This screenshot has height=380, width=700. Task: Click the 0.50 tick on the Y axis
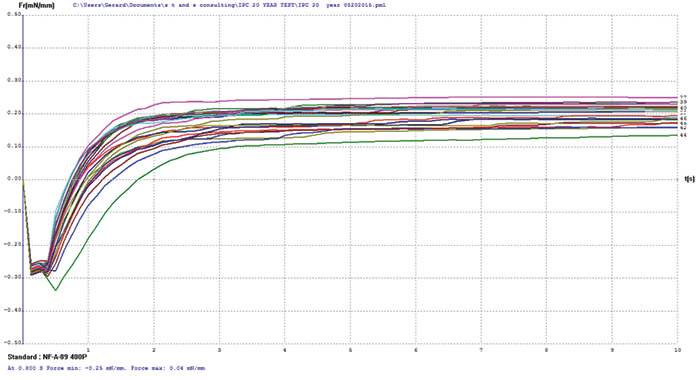pos(14,15)
